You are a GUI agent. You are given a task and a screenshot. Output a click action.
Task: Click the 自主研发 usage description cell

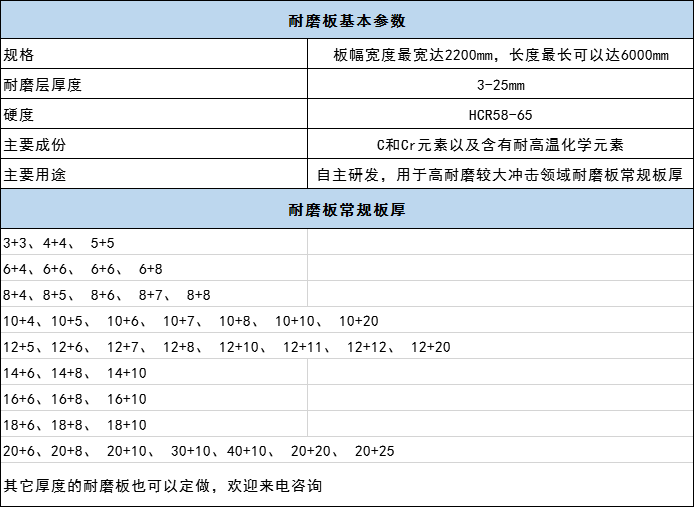click(501, 175)
